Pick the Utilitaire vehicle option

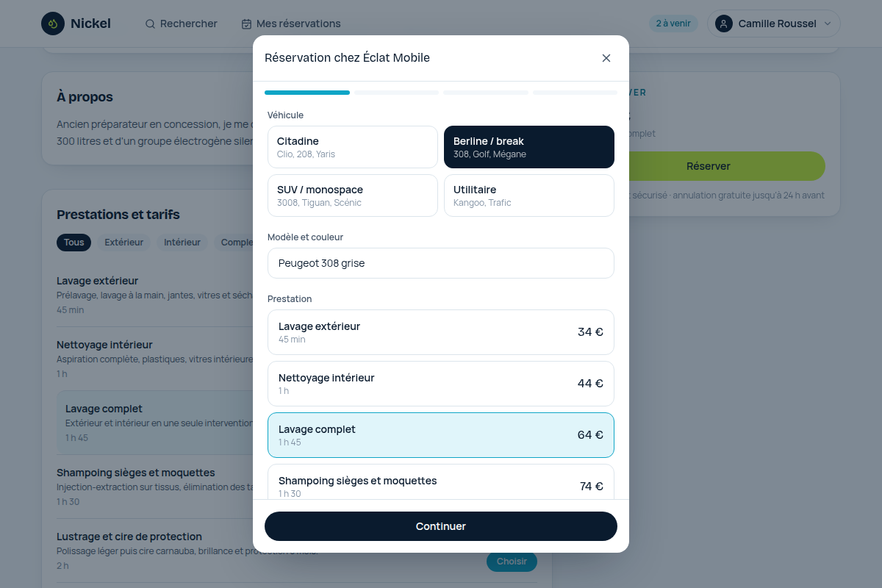point(529,196)
